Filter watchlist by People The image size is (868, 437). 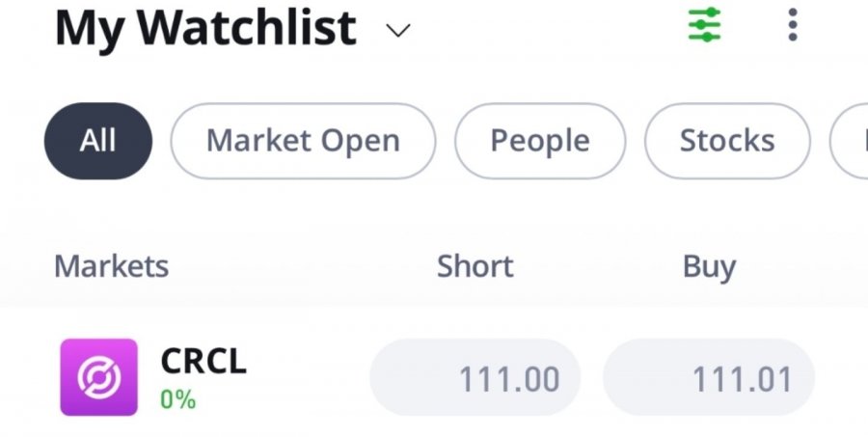tap(540, 141)
